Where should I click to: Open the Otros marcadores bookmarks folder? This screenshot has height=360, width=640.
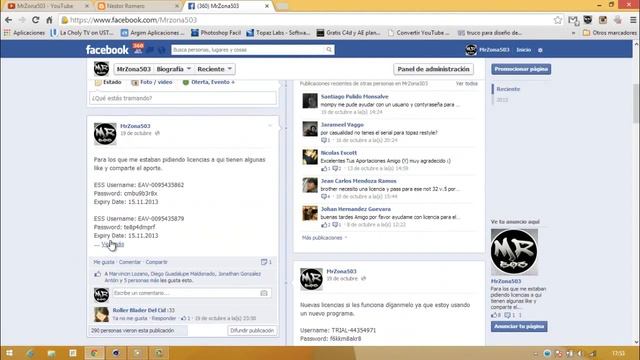(609, 33)
